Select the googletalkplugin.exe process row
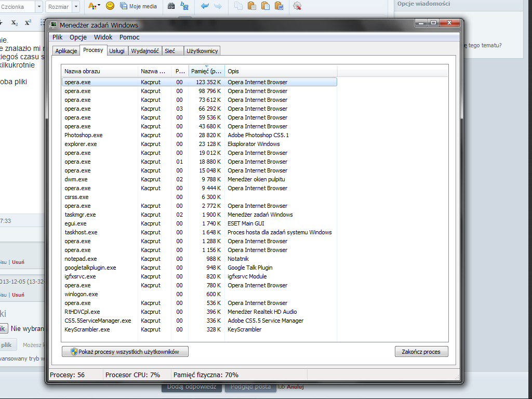The height and width of the screenshot is (399, 532). [x=199, y=268]
